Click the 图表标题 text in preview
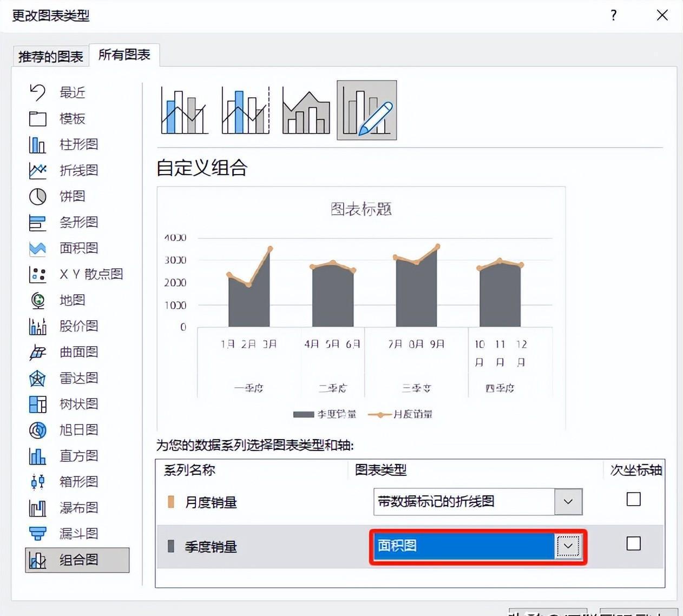 coord(361,209)
